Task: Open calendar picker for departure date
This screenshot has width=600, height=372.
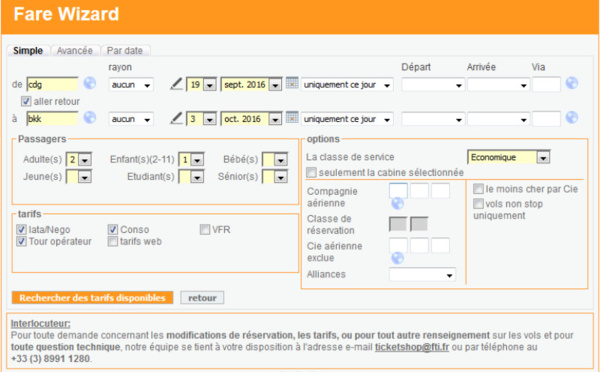Action: click(292, 83)
